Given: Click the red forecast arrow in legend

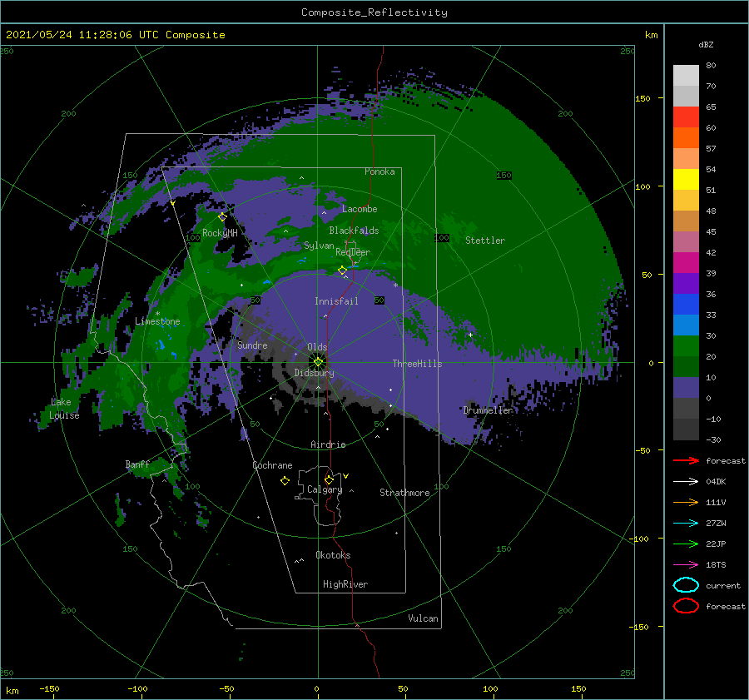Looking at the screenshot, I should (686, 460).
